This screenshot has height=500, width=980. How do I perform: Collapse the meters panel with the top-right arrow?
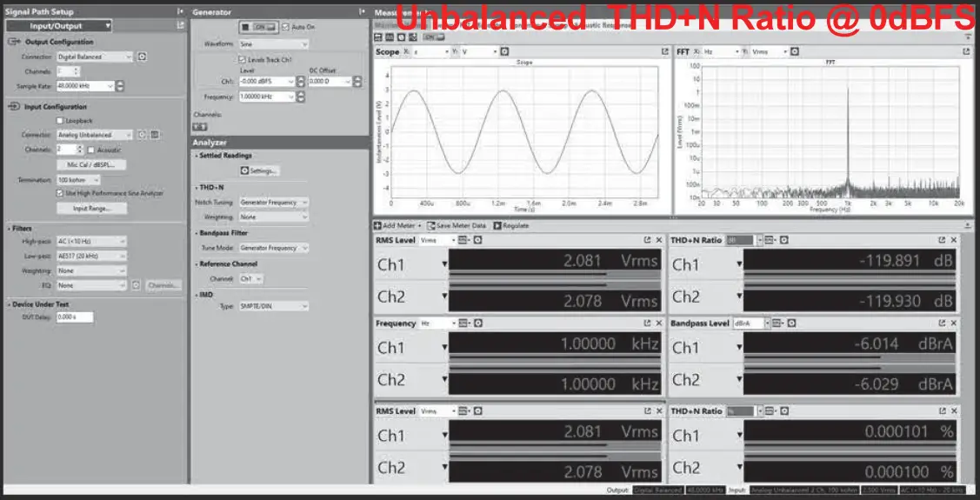968,225
